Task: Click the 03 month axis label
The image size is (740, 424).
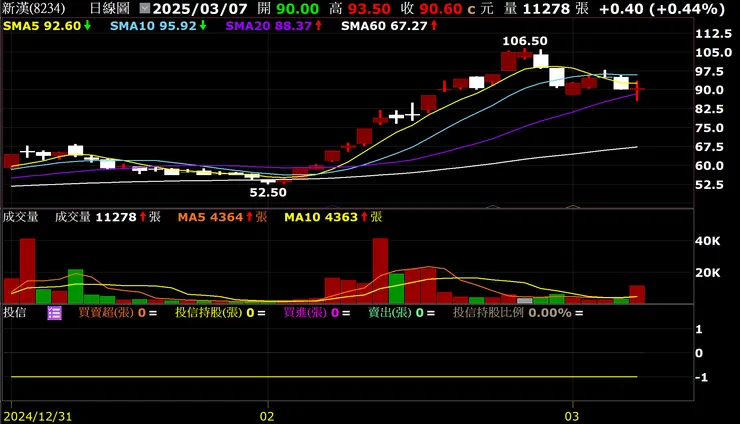Action: (572, 416)
